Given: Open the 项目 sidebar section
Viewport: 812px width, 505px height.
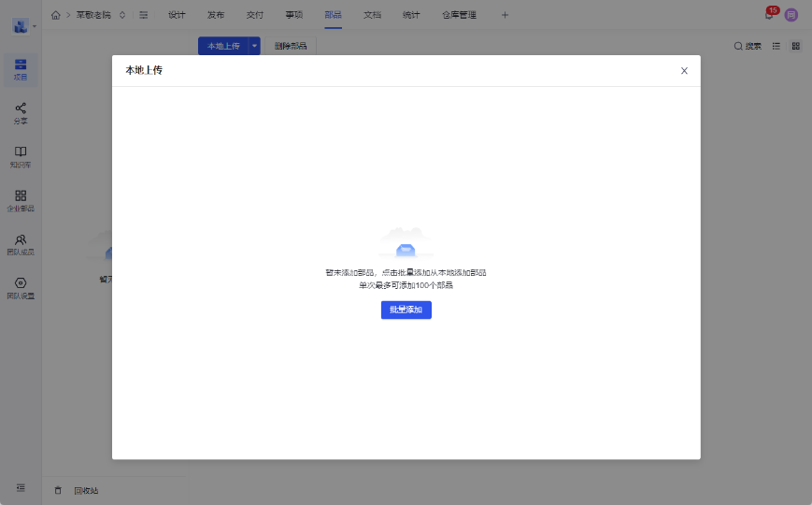Looking at the screenshot, I should tap(21, 69).
